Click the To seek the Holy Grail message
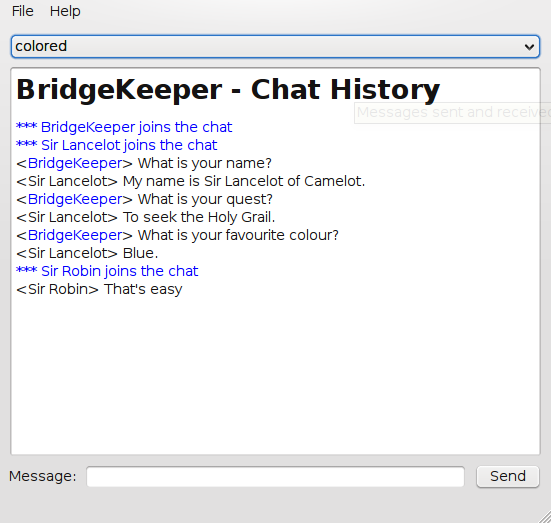The image size is (551, 523). (145, 217)
